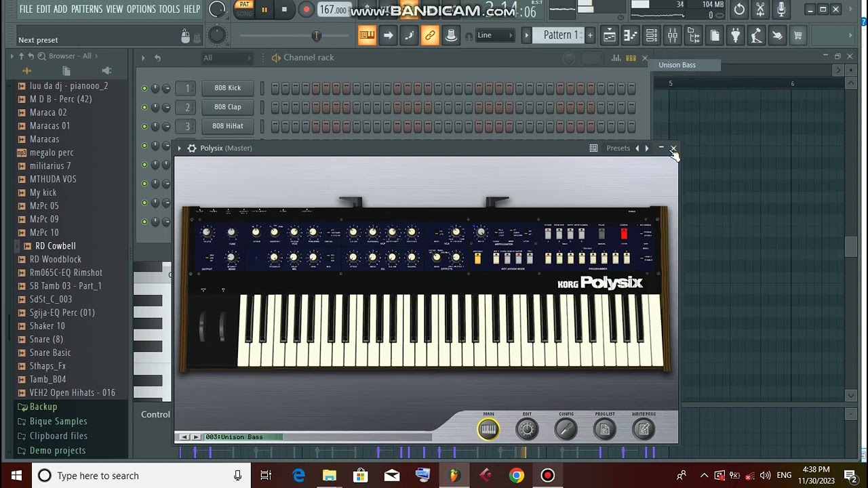
Task: Show the Channel rack via its toolbar icon
Action: point(651,36)
